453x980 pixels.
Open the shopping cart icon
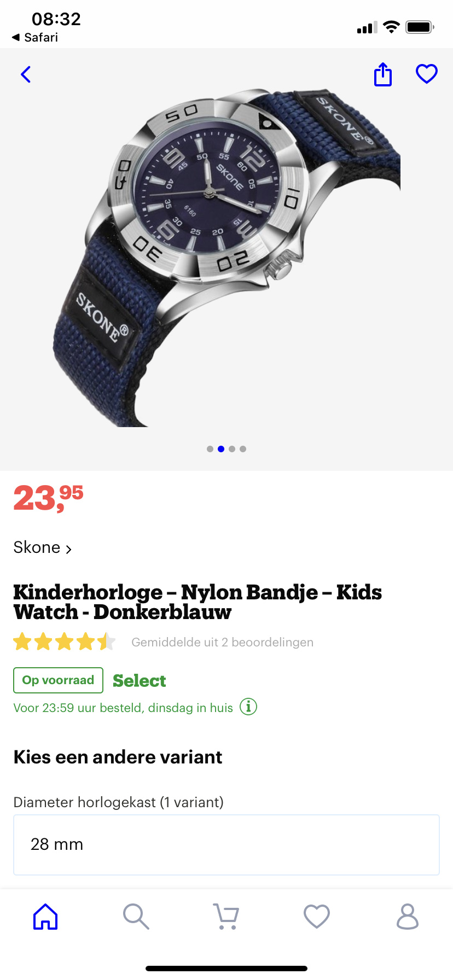(226, 917)
